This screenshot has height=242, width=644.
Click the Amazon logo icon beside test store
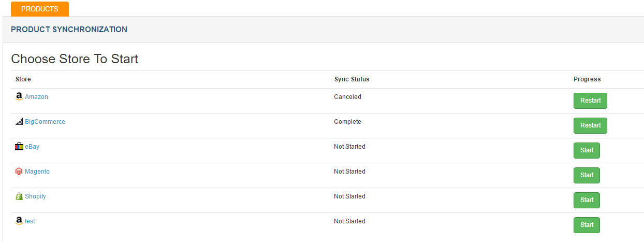click(x=19, y=221)
